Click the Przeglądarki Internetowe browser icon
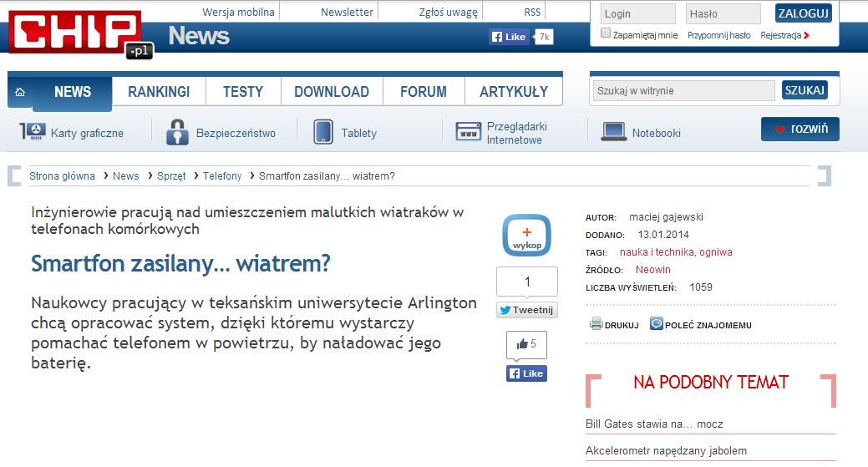This screenshot has width=868, height=467. (468, 132)
